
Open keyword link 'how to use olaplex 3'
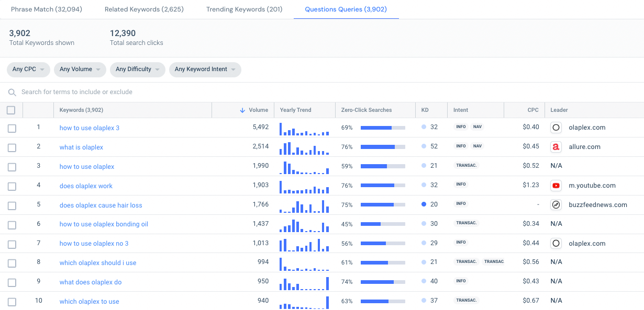pos(90,128)
